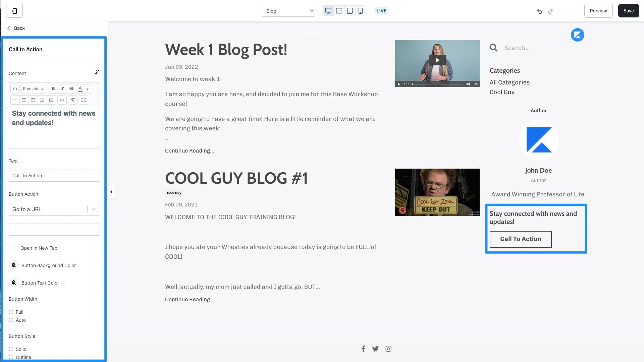Open the Button Action Go to a URL dropdown

[x=54, y=209]
